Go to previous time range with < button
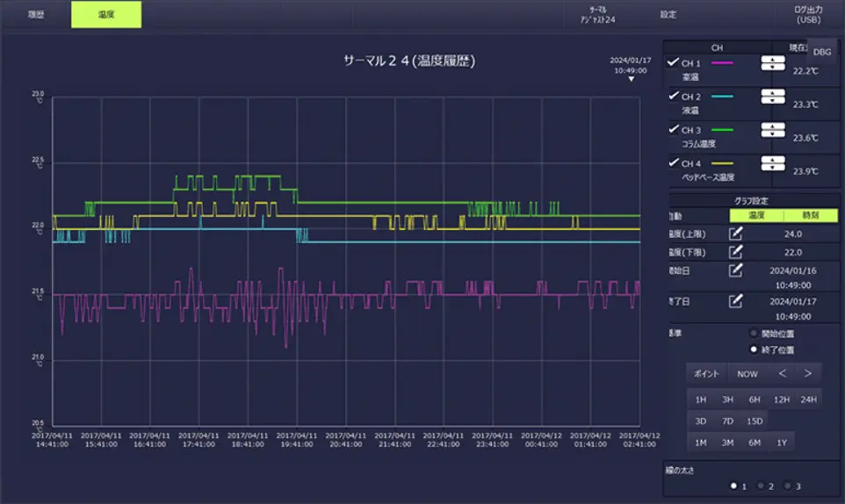 coord(783,373)
